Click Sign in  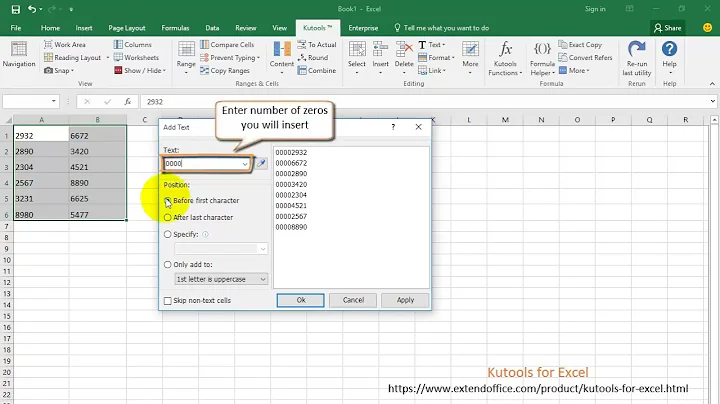click(x=595, y=9)
